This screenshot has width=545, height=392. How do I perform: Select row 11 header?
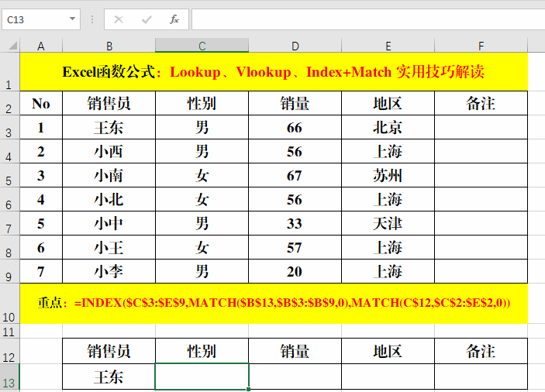click(x=10, y=331)
